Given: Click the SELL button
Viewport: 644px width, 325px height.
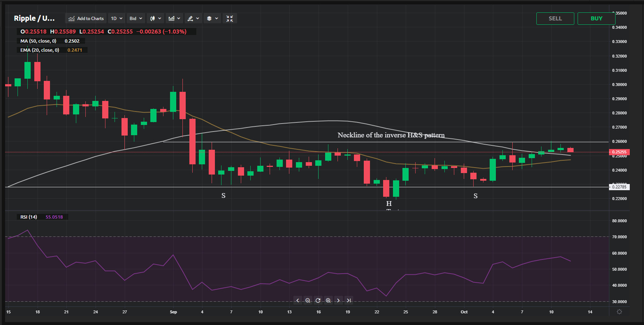Looking at the screenshot, I should tap(555, 19).
